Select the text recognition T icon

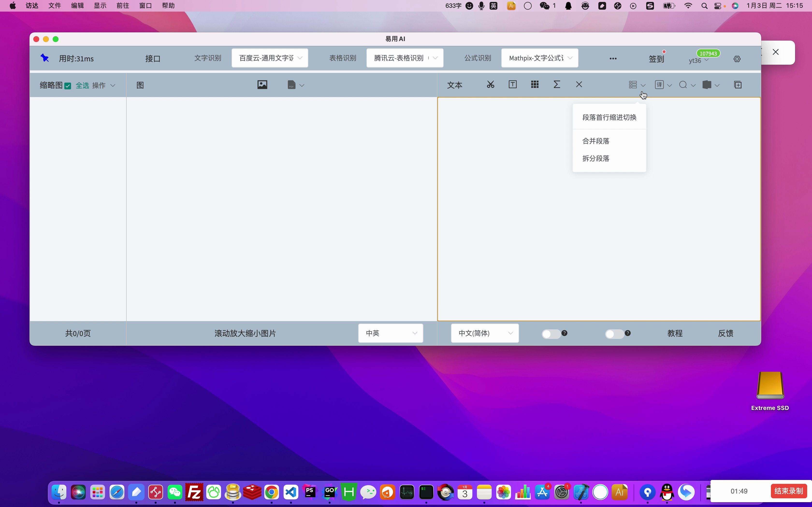tap(512, 84)
